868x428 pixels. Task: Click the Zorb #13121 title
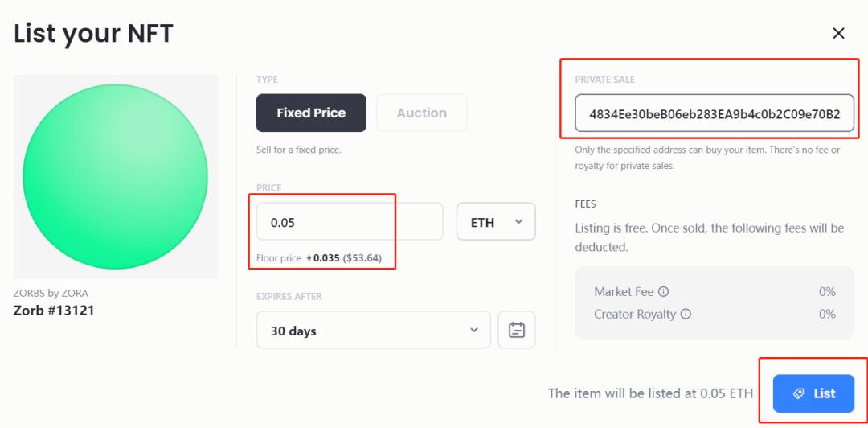(x=54, y=311)
